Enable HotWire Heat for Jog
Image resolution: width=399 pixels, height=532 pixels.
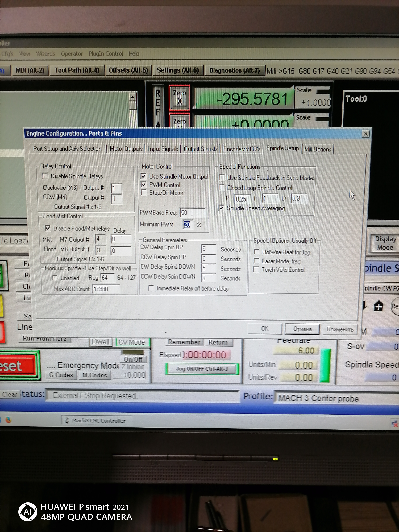coord(257,252)
